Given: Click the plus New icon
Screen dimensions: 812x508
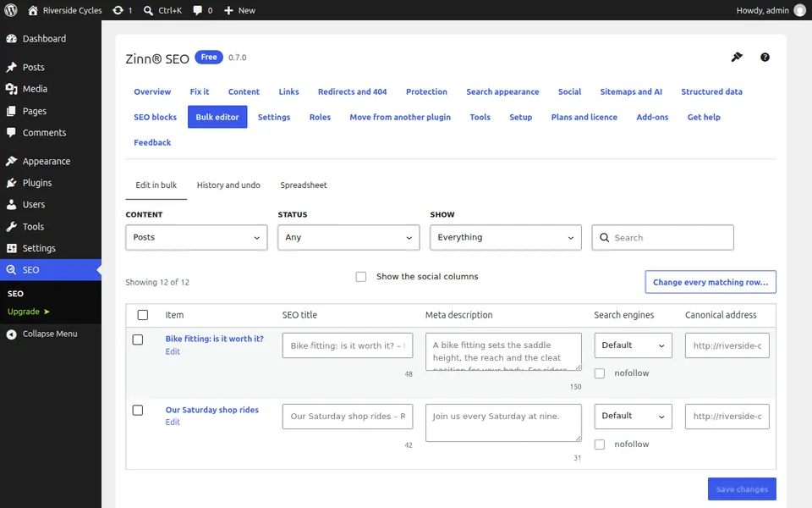Looking at the screenshot, I should click(228, 10).
